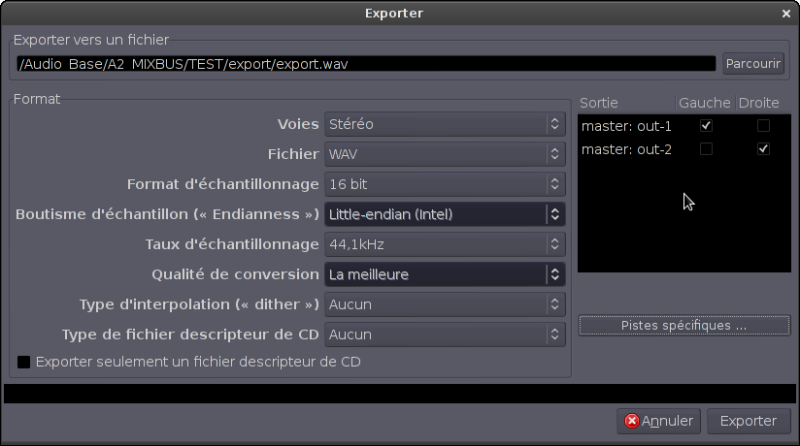
Task: Click the Gauche column header
Action: point(705,103)
